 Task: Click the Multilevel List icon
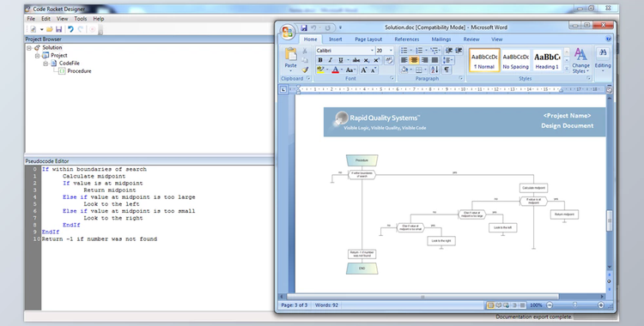[x=435, y=50]
